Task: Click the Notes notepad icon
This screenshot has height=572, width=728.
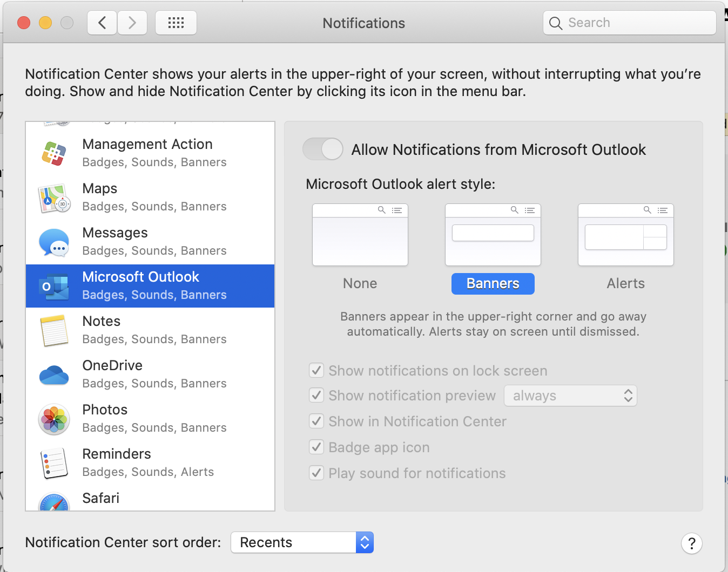Action: 54,331
